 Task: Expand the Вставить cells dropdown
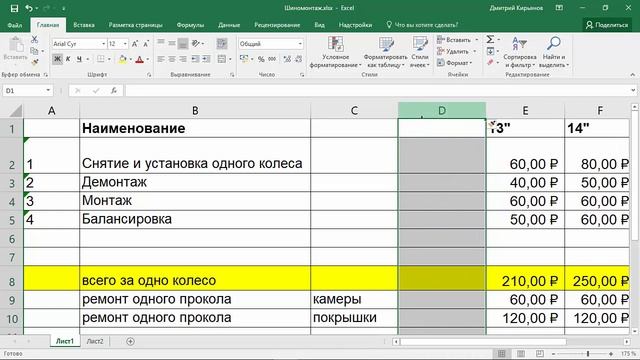coord(476,40)
